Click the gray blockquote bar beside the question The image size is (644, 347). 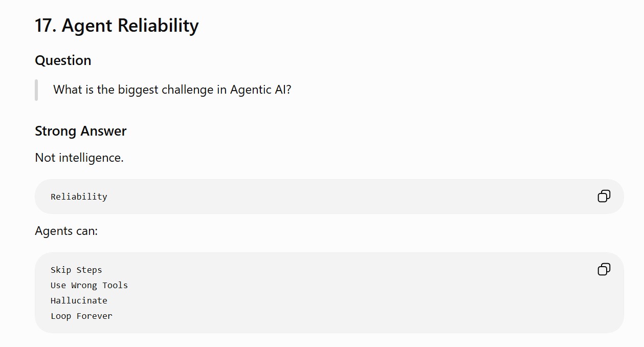tap(36, 90)
